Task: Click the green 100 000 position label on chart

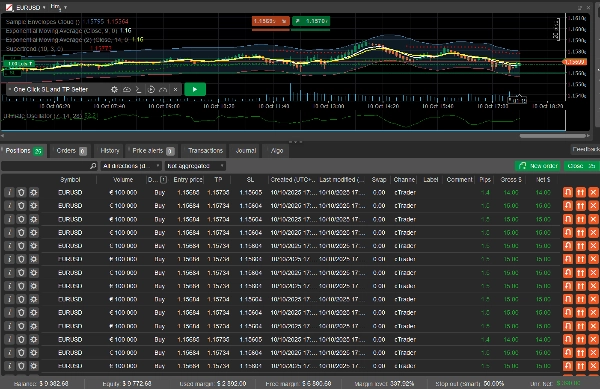Action: coord(20,63)
